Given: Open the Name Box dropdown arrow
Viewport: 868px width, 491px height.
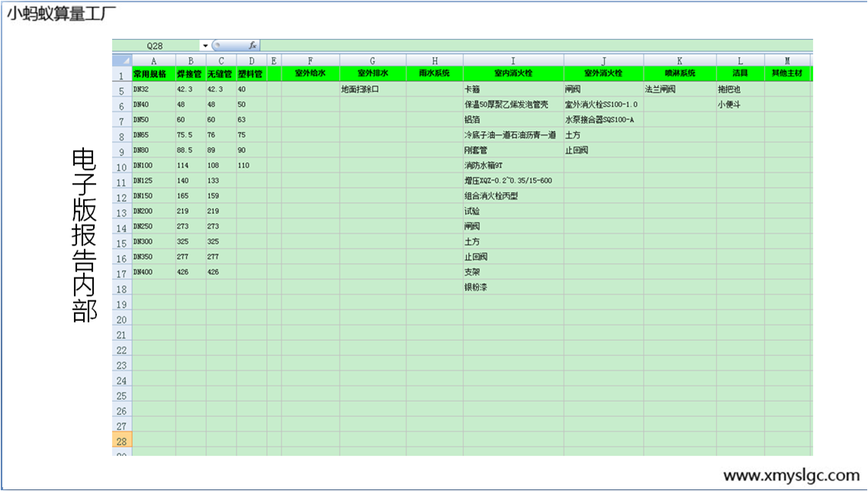Looking at the screenshot, I should tap(205, 46).
